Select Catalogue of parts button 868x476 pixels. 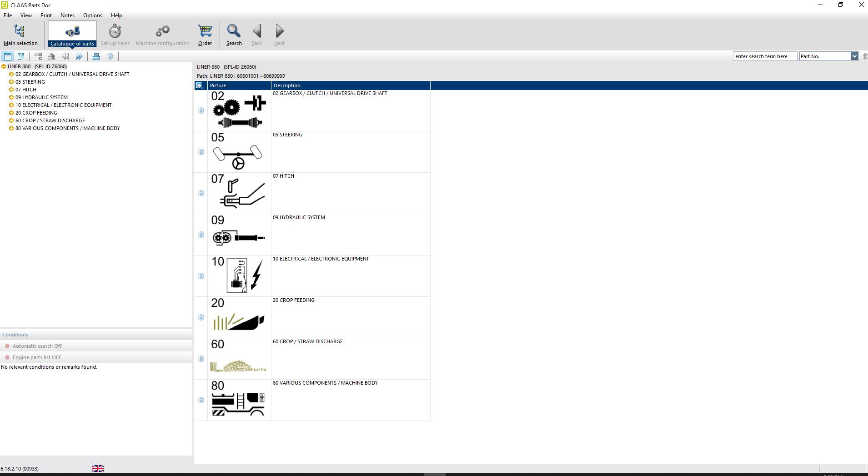[72, 35]
